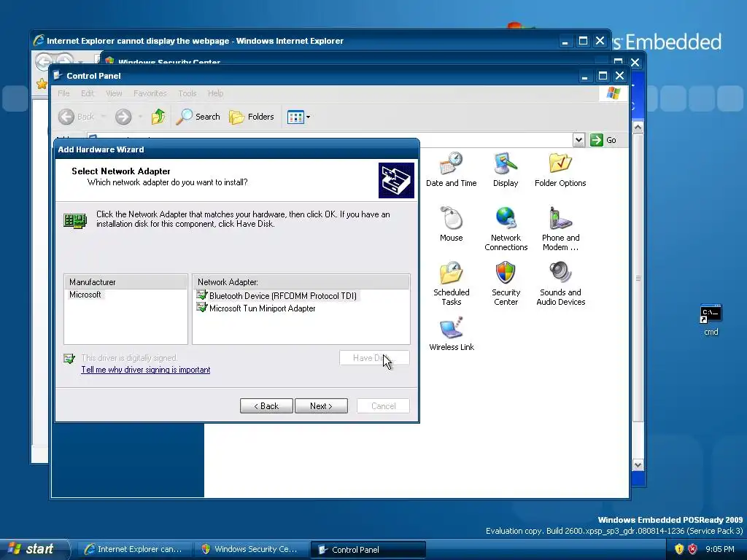Click the red security alert tray icon

pos(693,549)
